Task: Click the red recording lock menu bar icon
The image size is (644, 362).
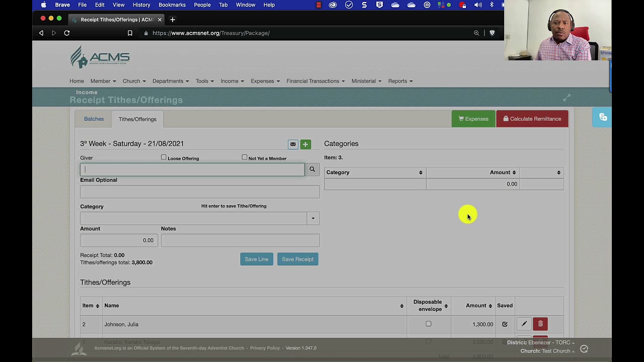Action: click(463, 5)
